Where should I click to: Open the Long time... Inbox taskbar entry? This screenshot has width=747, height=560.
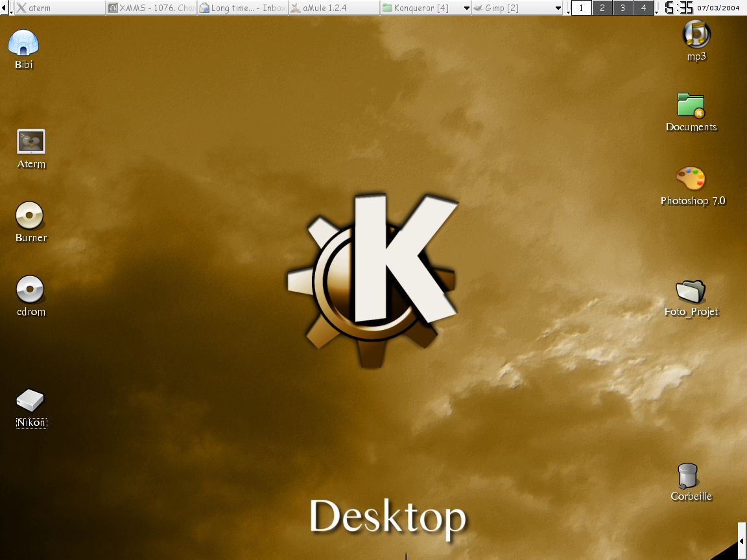243,8
